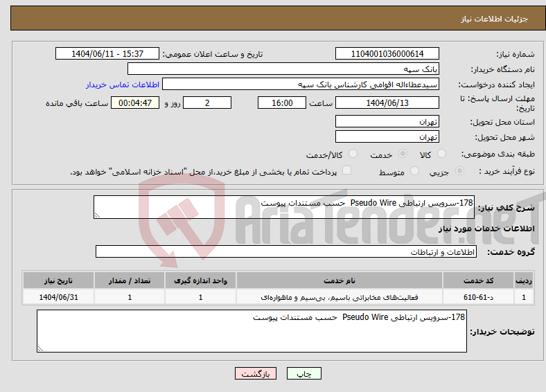The width and height of the screenshot is (546, 392).
Task: Click the واحد اندازه گیری column header
Action: click(x=200, y=280)
